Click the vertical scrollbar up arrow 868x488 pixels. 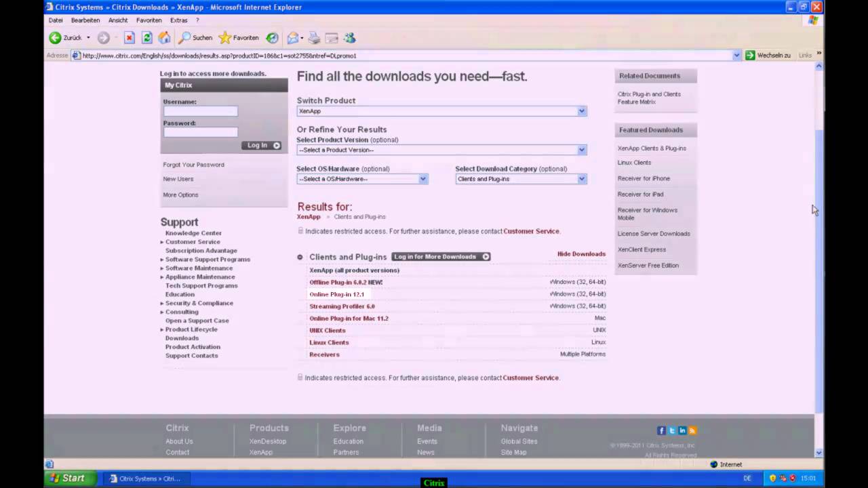(818, 66)
